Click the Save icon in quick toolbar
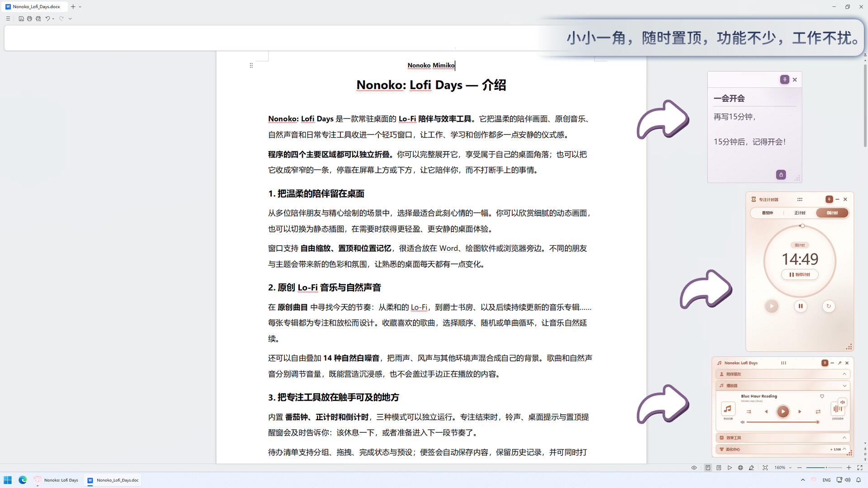The height and width of the screenshot is (488, 868). [x=21, y=19]
